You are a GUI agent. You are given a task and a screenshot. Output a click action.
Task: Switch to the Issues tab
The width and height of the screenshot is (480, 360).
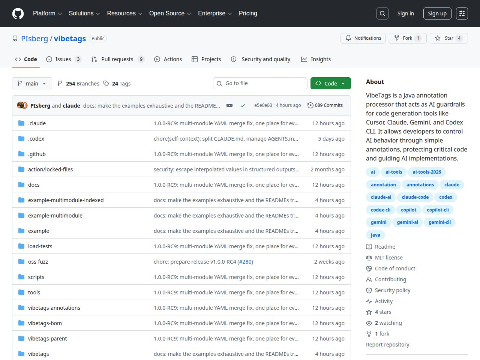pos(63,59)
